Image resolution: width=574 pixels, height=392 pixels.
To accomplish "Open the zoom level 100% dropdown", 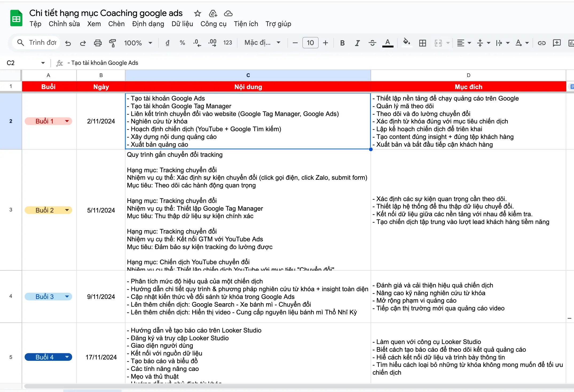I will click(x=138, y=43).
